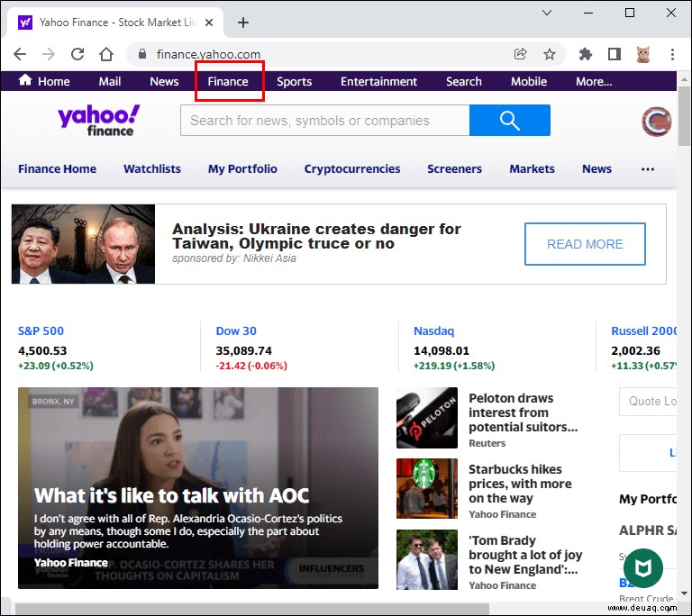Go back with the browser back arrow
The image size is (692, 616).
pos(20,54)
